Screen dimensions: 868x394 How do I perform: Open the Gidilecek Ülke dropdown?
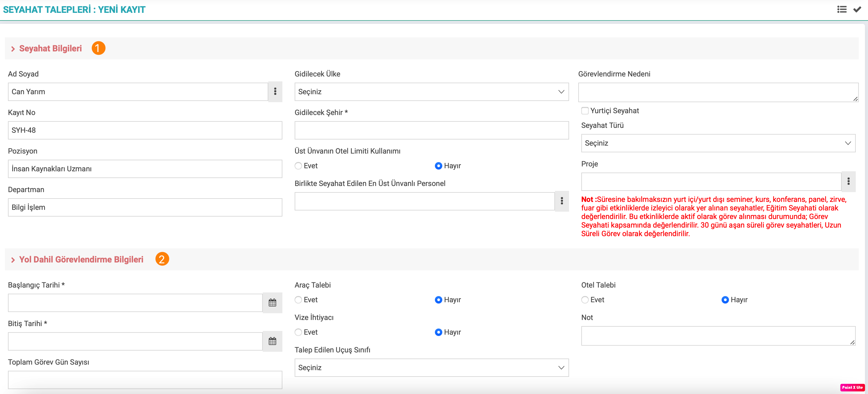click(431, 92)
